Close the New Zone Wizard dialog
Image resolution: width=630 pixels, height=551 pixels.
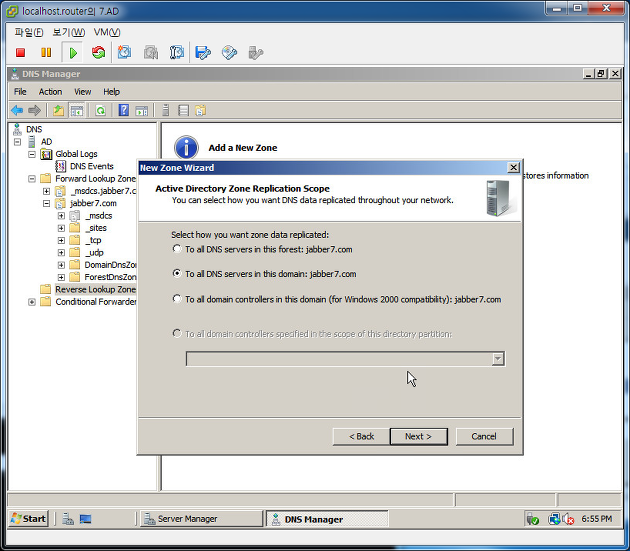point(513,168)
